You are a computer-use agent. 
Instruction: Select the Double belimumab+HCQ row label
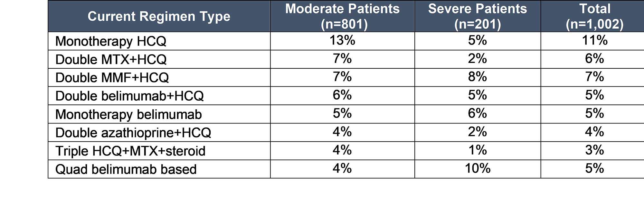(129, 96)
